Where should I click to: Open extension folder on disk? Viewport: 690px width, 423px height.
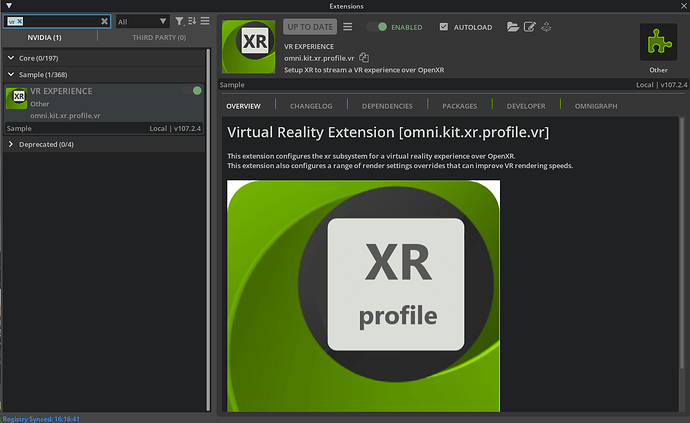[513, 27]
